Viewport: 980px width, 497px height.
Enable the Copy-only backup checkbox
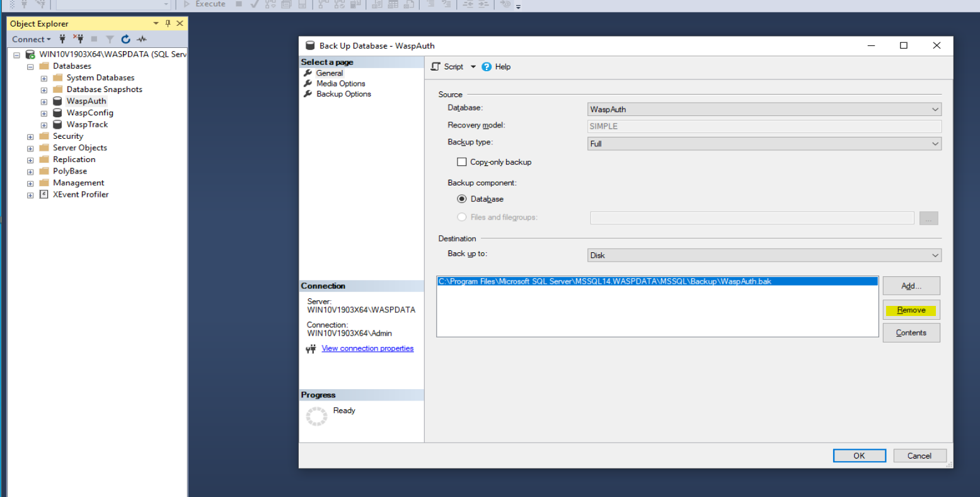coord(462,162)
